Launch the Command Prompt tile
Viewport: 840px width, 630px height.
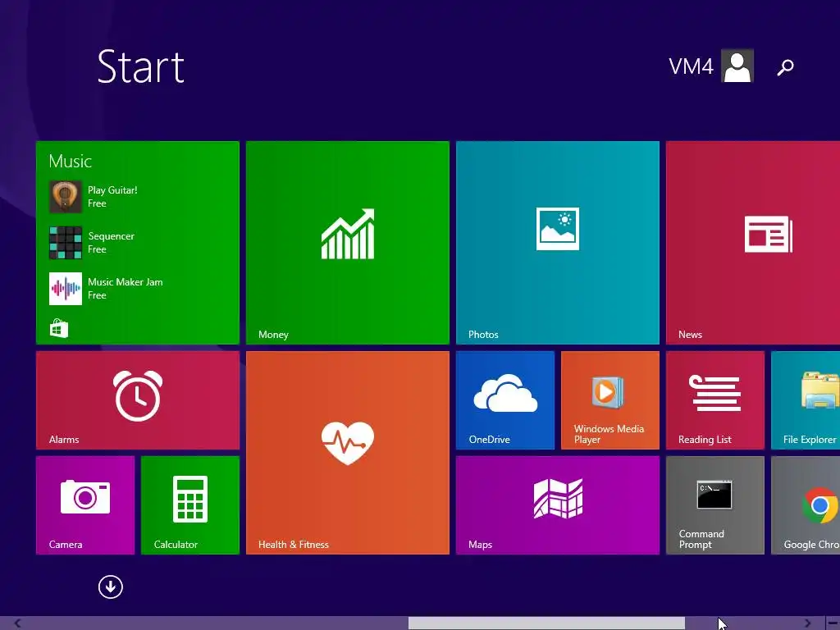[714, 505]
